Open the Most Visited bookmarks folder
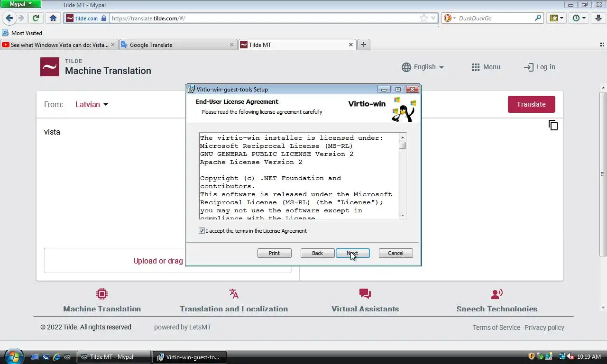The width and height of the screenshot is (607, 364). (x=22, y=33)
